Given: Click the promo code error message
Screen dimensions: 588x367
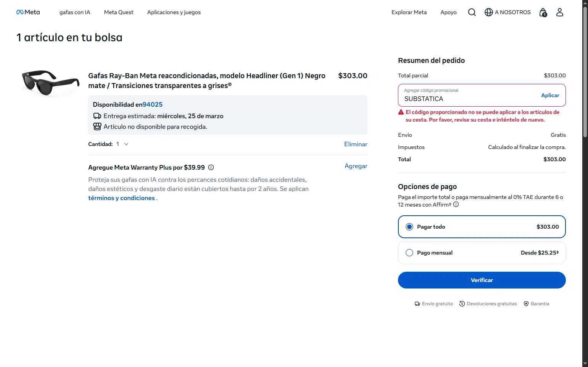Looking at the screenshot, I should (x=482, y=116).
